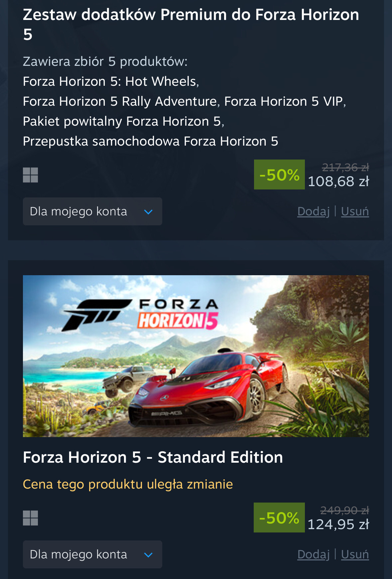Click "Dodaj" for the Premium add-ons bundle

313,211
